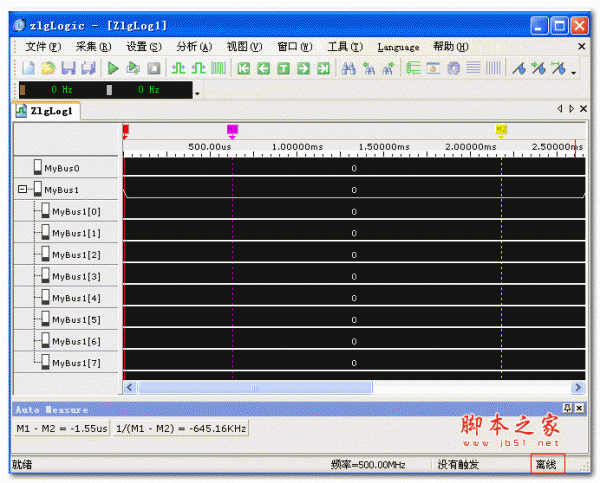Go to next with the green right arrow icon
Image resolution: width=600 pixels, height=483 pixels.
point(303,69)
